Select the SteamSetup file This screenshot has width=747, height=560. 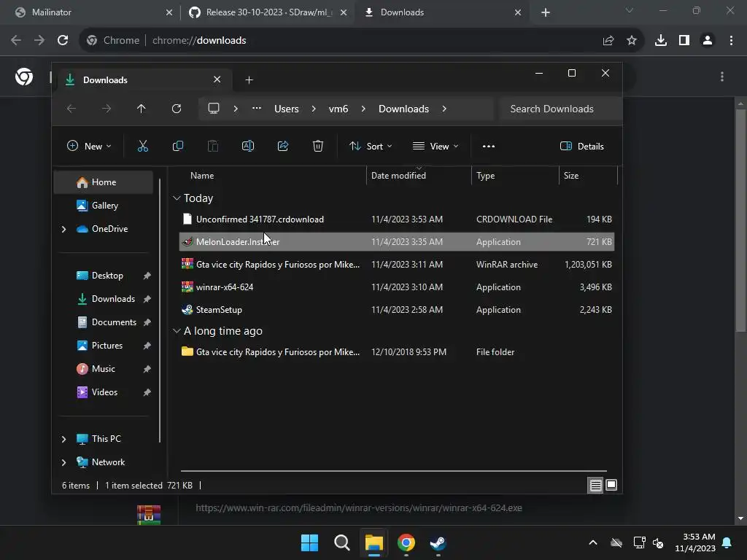click(x=396, y=310)
